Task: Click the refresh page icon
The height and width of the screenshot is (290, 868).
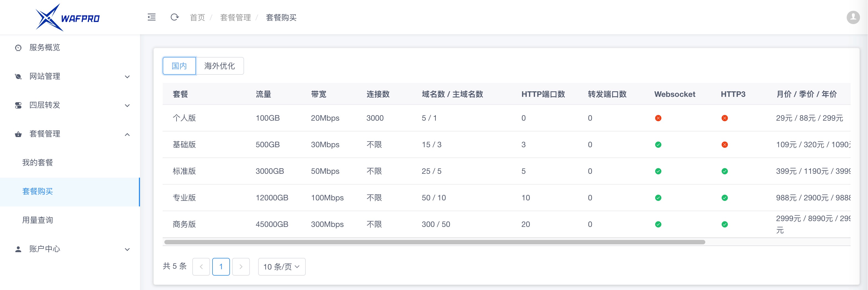Action: (x=174, y=17)
